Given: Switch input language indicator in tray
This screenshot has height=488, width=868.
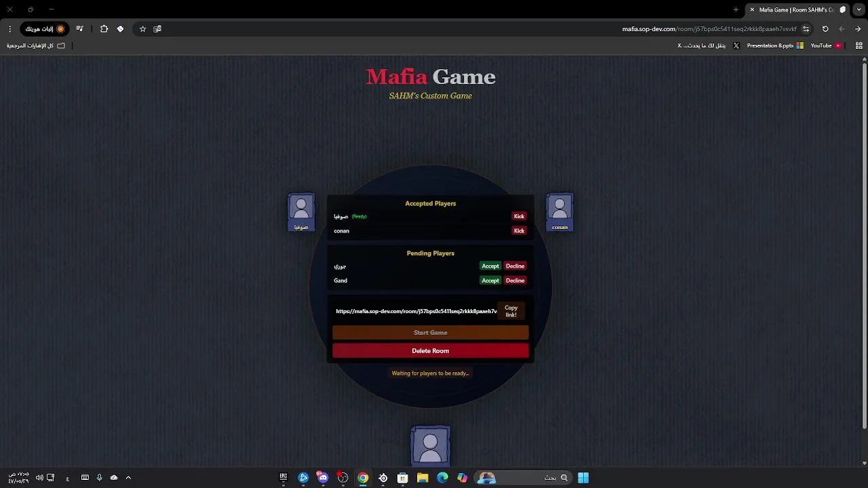Looking at the screenshot, I should [68, 479].
